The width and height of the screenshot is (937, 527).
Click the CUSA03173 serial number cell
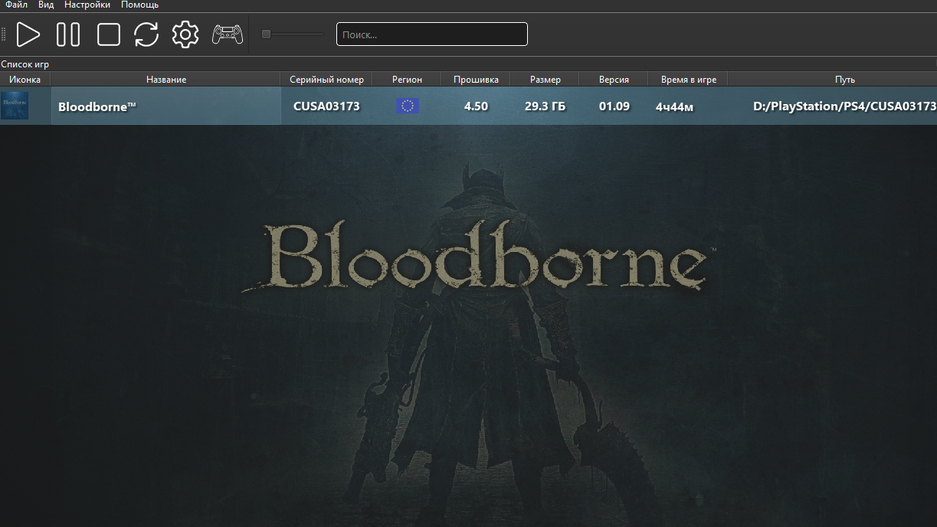pos(326,106)
